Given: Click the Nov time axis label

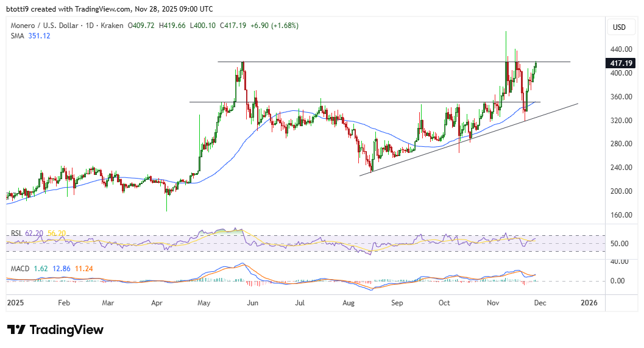Looking at the screenshot, I should pyautogui.click(x=493, y=303).
